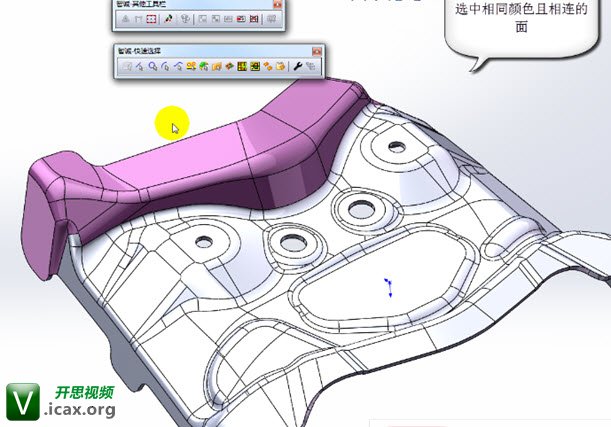Pick the largest round hole in the middle of the part
The height and width of the screenshot is (427, 611).
point(361,210)
